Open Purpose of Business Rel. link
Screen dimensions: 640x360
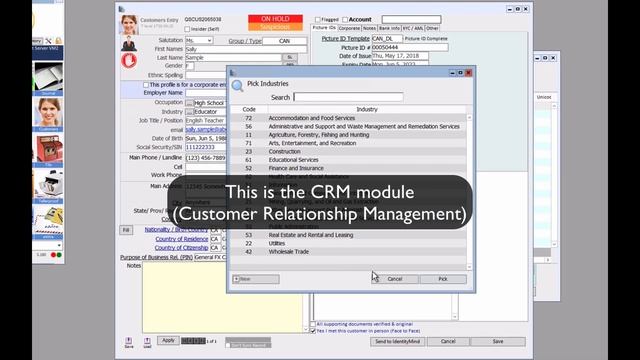click(156, 257)
